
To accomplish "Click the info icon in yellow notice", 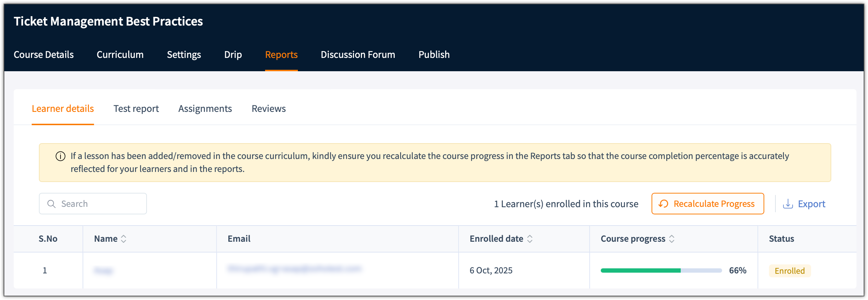I will click(x=61, y=156).
